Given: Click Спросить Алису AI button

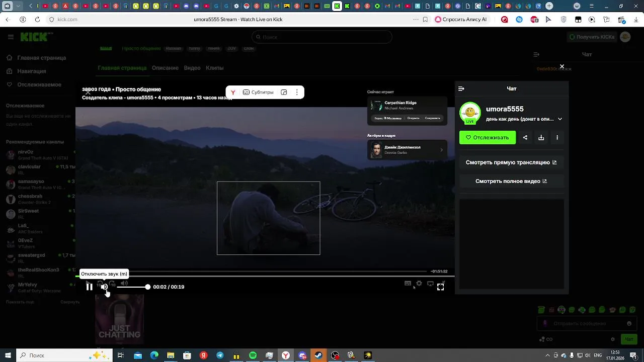Looking at the screenshot, I should pos(461,20).
